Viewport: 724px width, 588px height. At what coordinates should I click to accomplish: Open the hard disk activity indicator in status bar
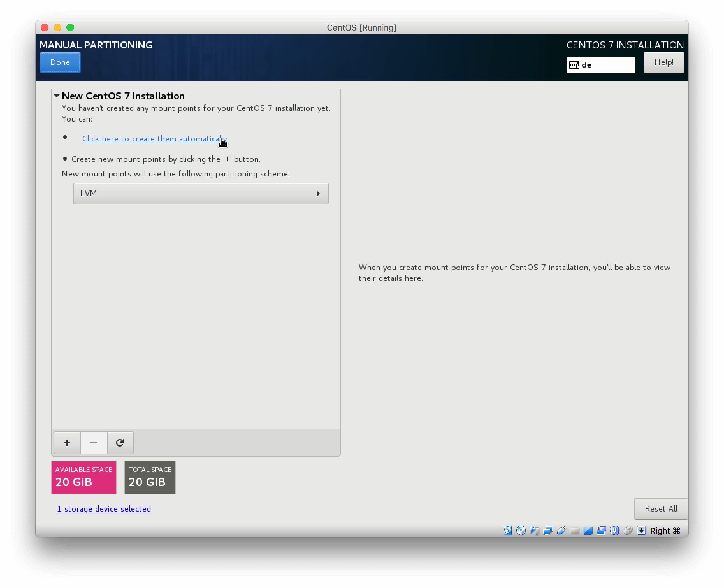[x=508, y=530]
